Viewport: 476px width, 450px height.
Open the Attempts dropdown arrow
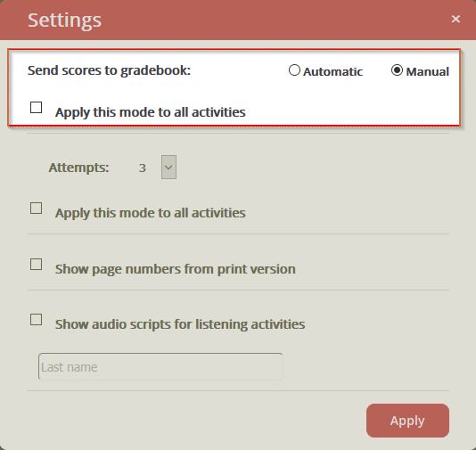(168, 168)
